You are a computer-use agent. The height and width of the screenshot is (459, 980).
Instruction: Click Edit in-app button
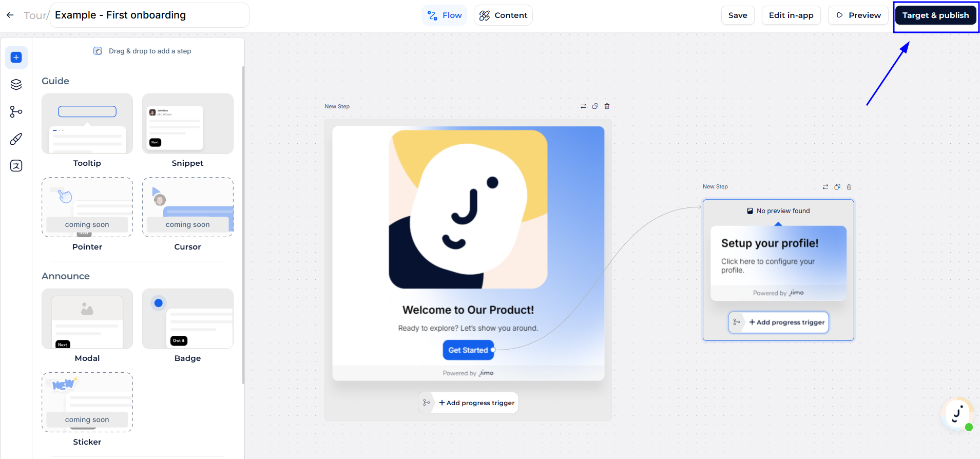791,15
